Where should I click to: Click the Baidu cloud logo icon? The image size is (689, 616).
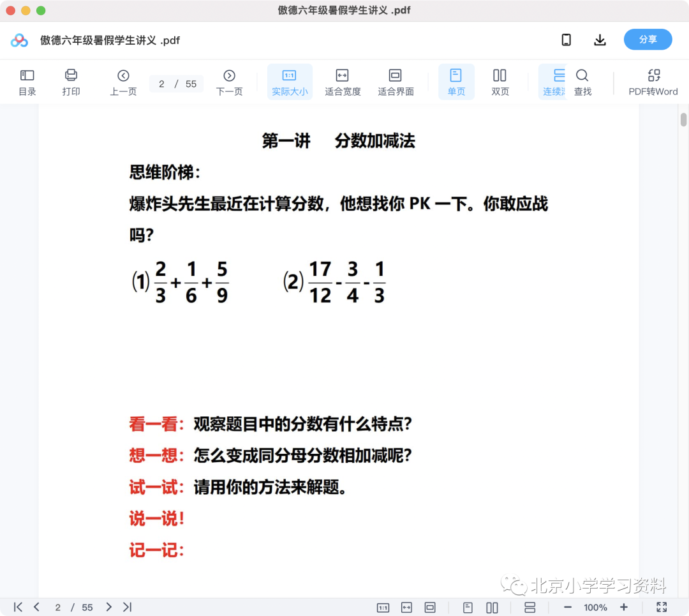point(19,40)
